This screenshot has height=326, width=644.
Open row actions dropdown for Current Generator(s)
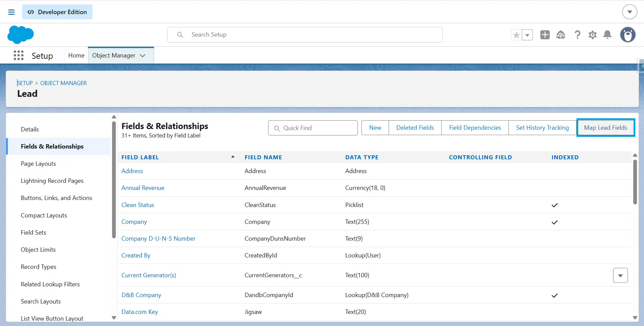pos(620,275)
